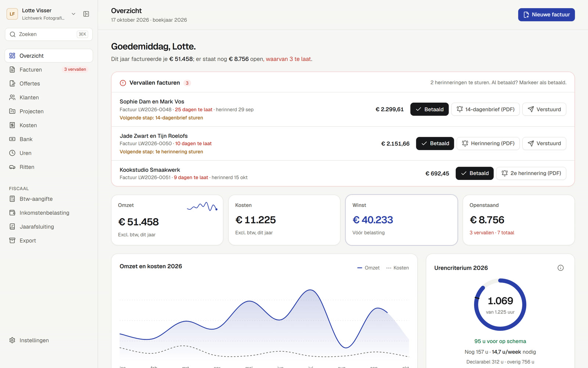Create a Nieuwe factuur
This screenshot has height=368, width=588.
pyautogui.click(x=546, y=15)
